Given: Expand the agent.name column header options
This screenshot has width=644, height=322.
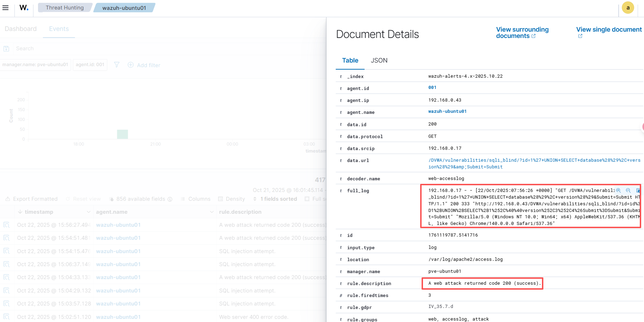Looking at the screenshot, I should pyautogui.click(x=211, y=212).
